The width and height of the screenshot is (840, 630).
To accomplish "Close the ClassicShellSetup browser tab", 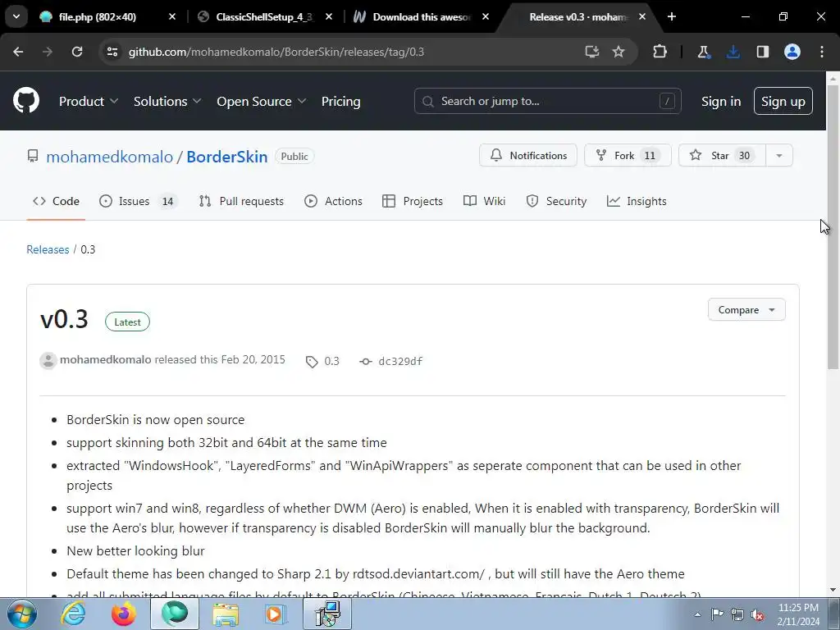I will pyautogui.click(x=329, y=16).
